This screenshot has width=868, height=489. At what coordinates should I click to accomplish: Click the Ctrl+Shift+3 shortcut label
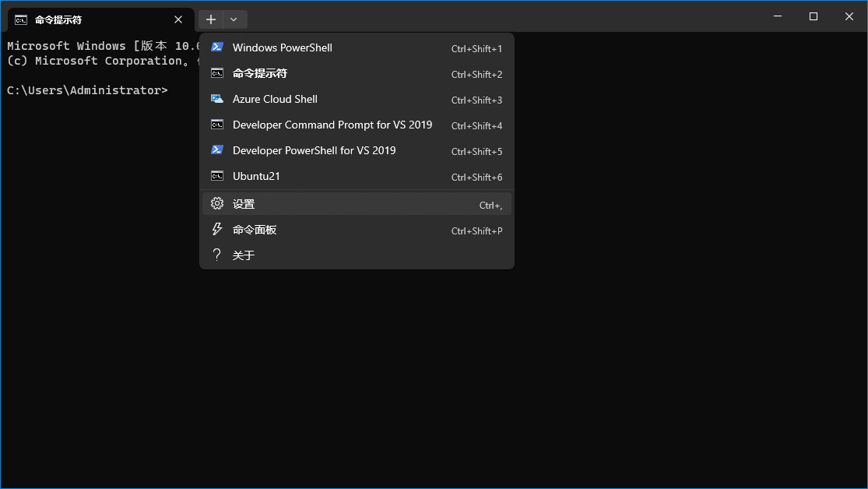coord(476,100)
